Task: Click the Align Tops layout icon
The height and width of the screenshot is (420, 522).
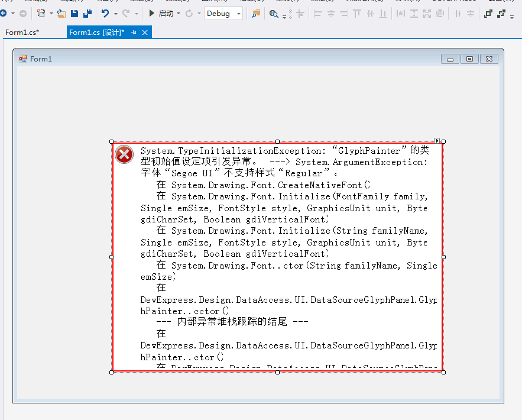Action: point(357,14)
